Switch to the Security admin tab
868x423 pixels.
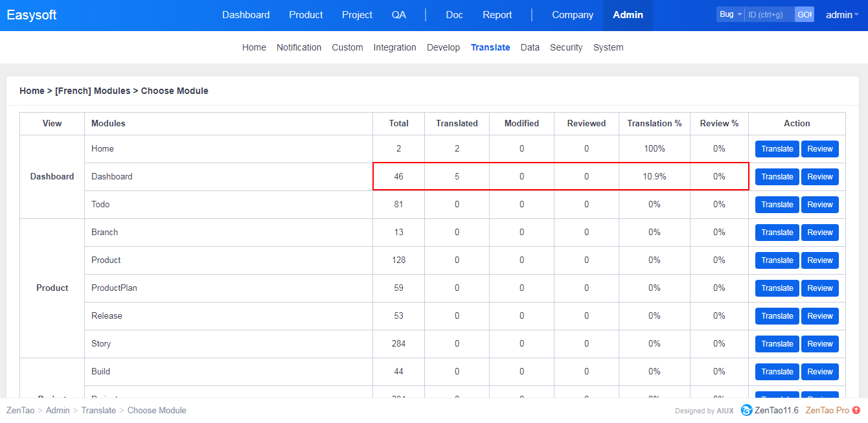(565, 47)
